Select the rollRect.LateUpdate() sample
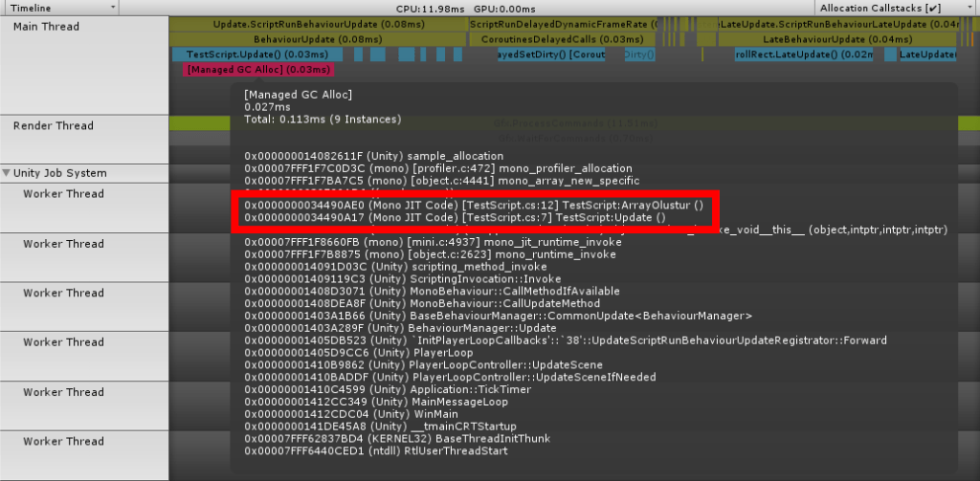This screenshot has height=481, width=980. 802,55
